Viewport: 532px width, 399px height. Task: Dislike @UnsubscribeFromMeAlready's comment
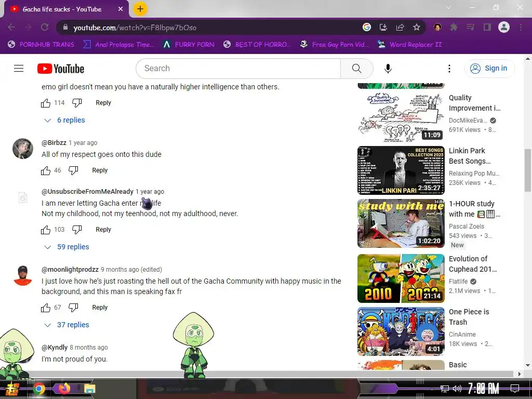click(x=77, y=230)
